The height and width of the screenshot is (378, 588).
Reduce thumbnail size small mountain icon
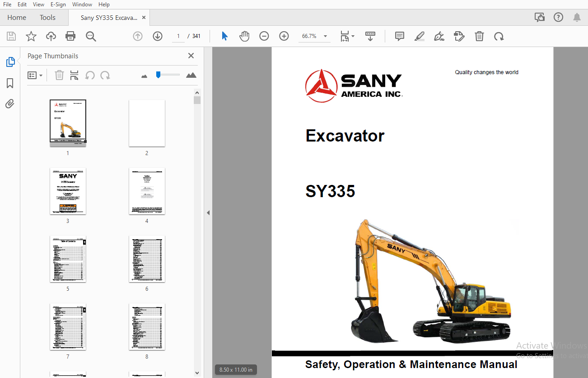tap(144, 76)
